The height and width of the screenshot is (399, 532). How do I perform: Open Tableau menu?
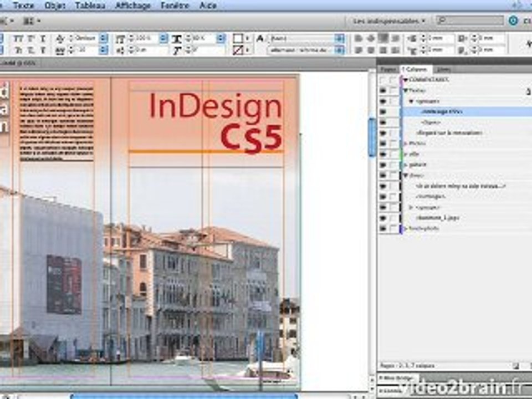point(90,5)
